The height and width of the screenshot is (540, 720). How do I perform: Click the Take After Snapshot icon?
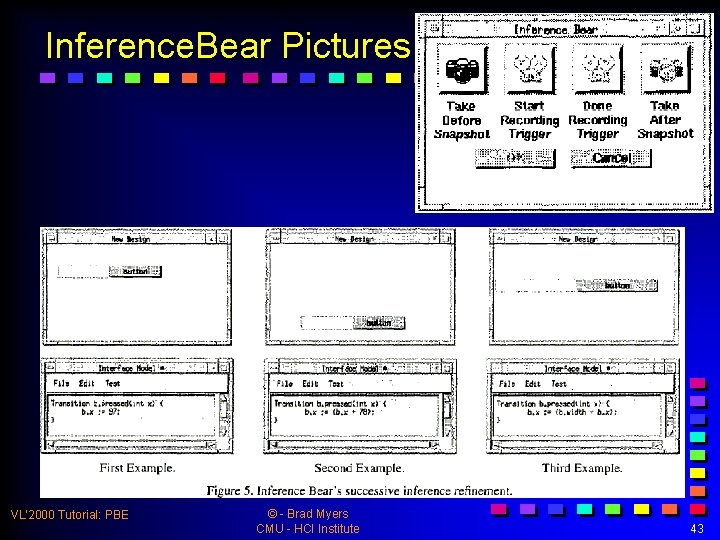(665, 69)
